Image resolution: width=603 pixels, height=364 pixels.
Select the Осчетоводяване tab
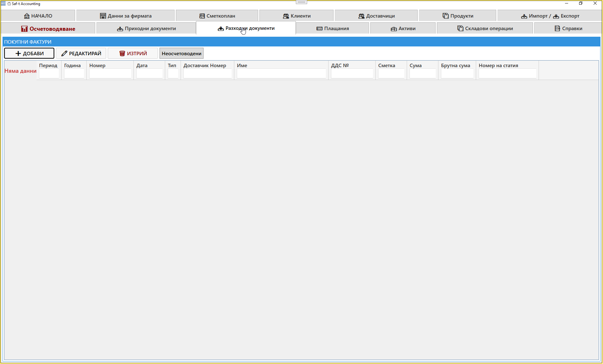(x=48, y=29)
